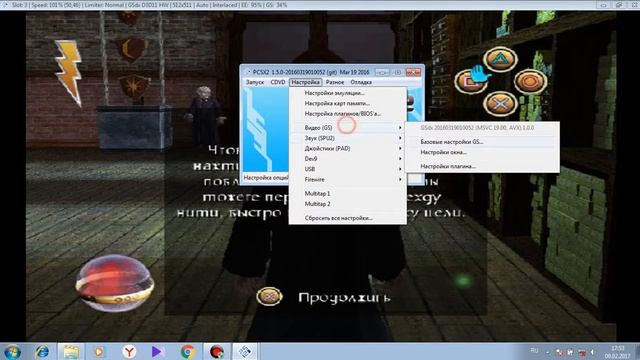Select Multitap 2 option
Viewport: 640px width, 360px height.
[x=347, y=204]
